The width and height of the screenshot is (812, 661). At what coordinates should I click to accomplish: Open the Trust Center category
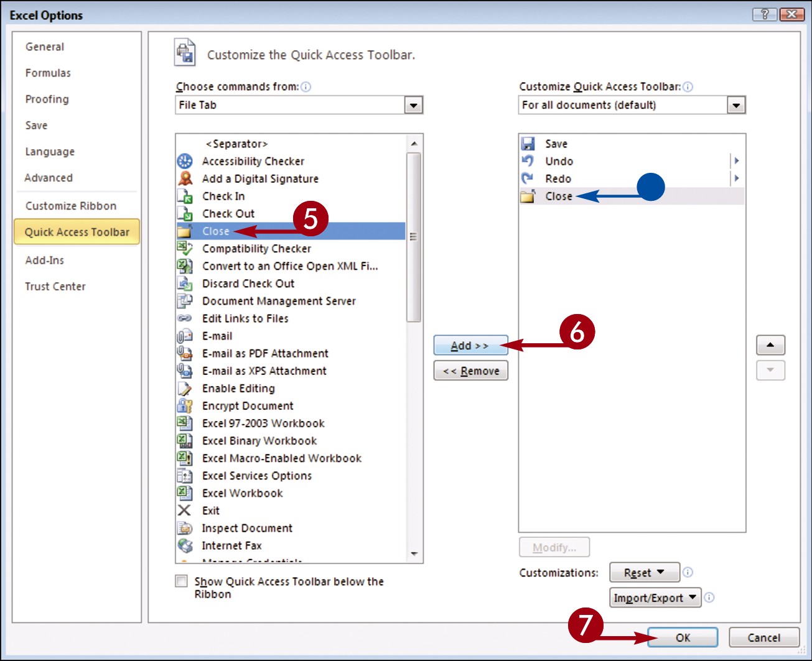coord(55,287)
